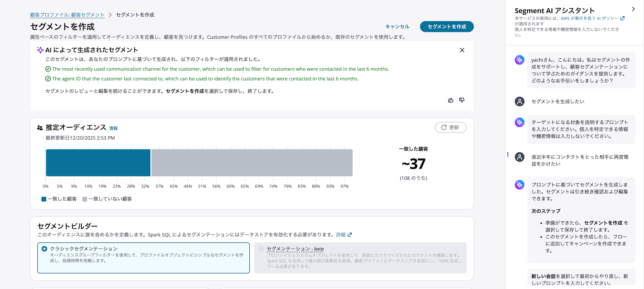
Task: Select クラシックセグメンテーション radio option
Action: click(x=44, y=249)
